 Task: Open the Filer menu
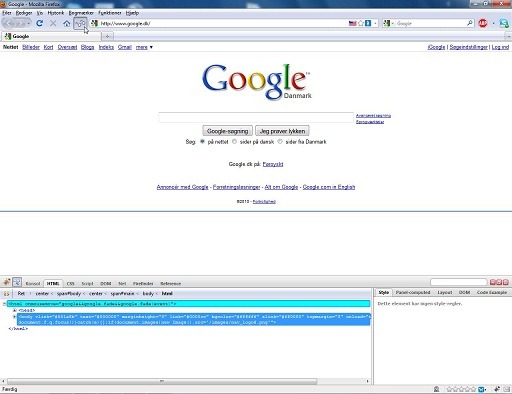pos(7,13)
